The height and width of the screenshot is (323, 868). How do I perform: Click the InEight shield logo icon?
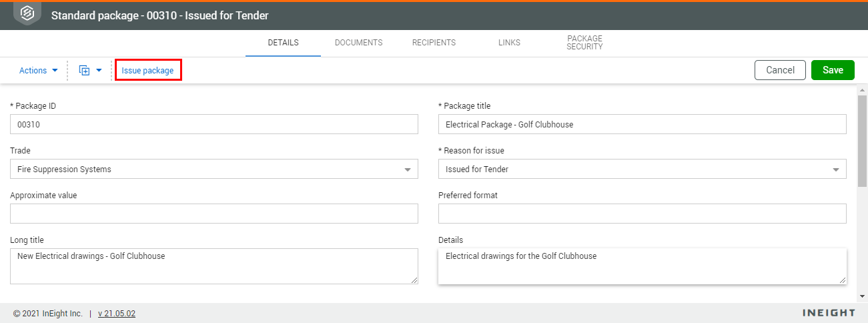(x=27, y=14)
